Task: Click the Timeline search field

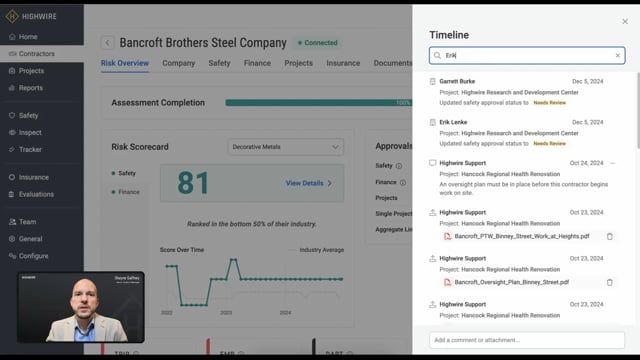Action: [527, 56]
